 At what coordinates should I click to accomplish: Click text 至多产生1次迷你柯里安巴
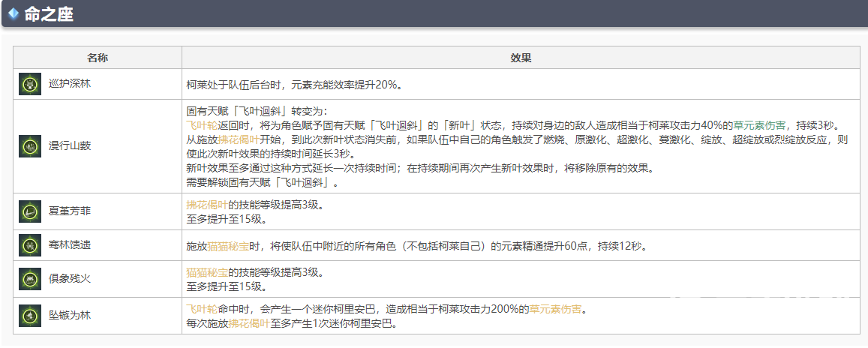click(334, 324)
